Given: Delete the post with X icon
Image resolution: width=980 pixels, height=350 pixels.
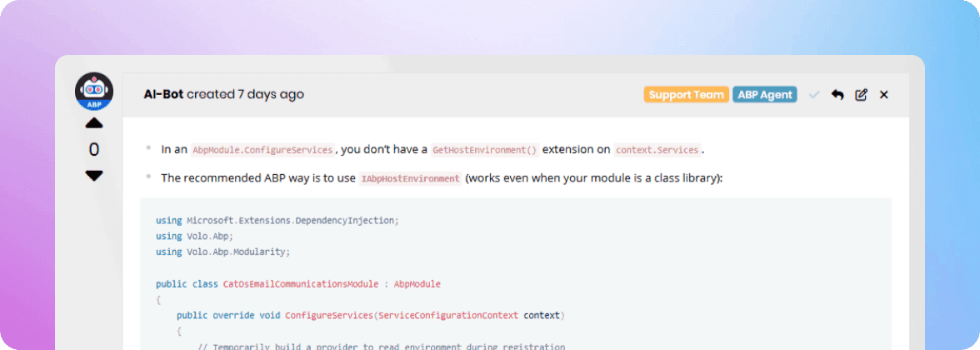Looking at the screenshot, I should tap(884, 95).
